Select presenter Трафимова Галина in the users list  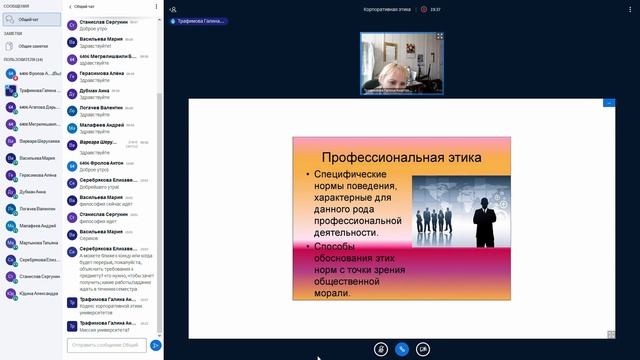pyautogui.click(x=33, y=91)
